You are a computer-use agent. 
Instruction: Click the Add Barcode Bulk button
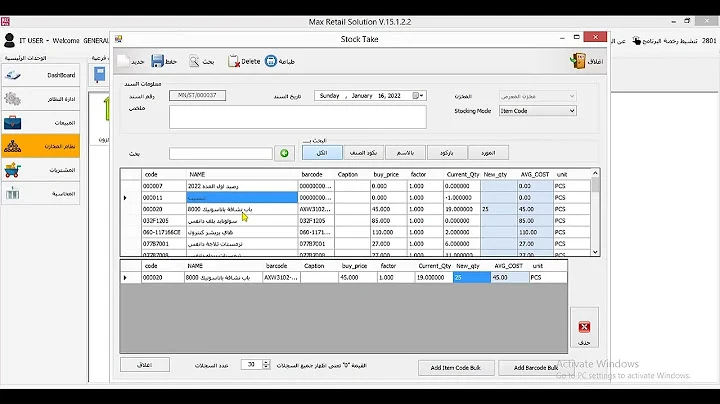pos(535,368)
